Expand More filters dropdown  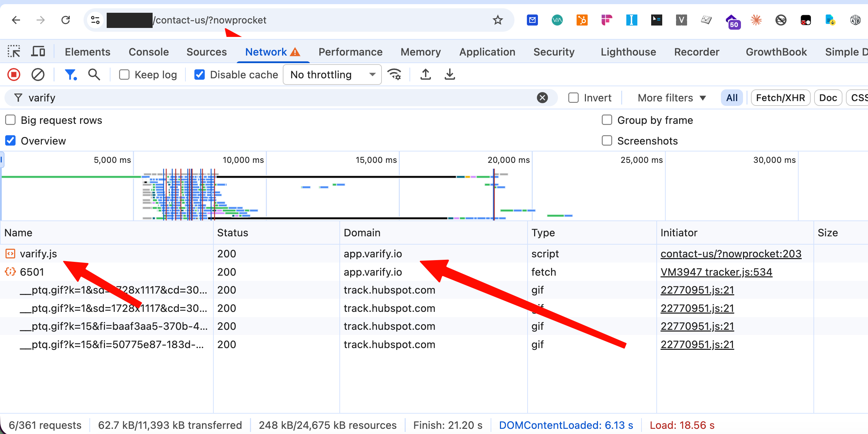pos(672,98)
